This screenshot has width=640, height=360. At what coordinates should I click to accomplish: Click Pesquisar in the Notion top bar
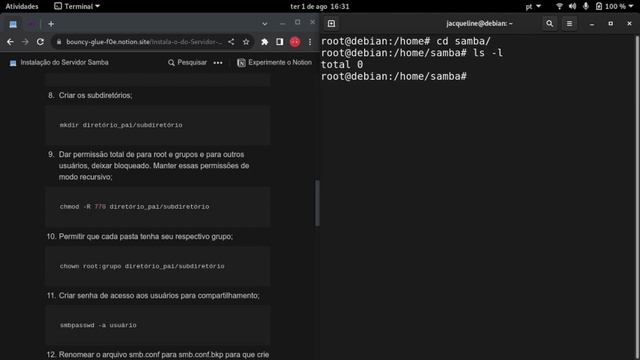(187, 62)
